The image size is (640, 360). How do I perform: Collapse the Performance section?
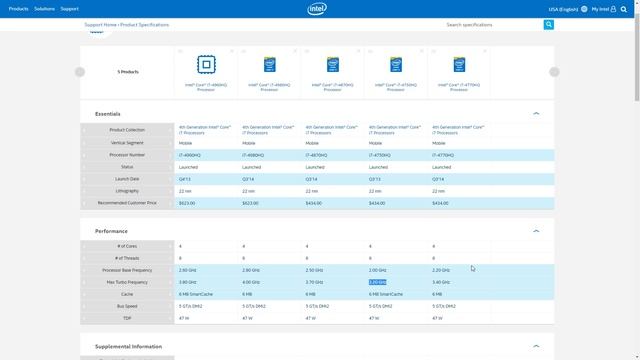[x=536, y=231]
